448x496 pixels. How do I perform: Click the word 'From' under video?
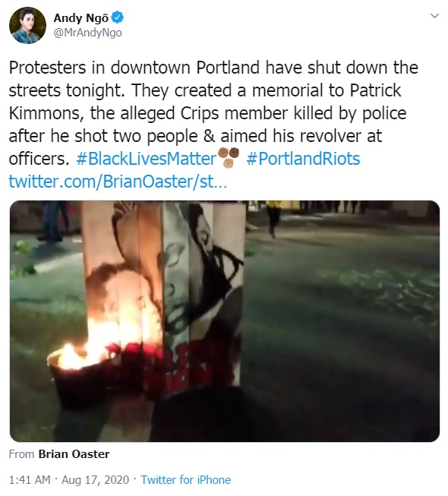click(x=21, y=454)
